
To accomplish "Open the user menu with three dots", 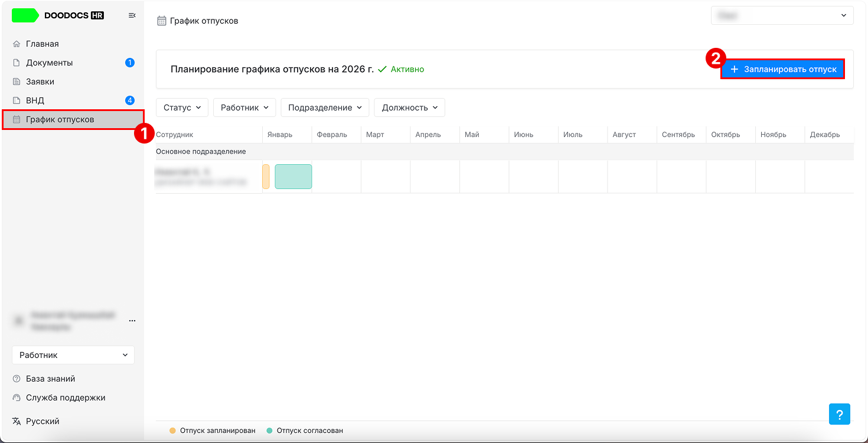I will pos(132,321).
